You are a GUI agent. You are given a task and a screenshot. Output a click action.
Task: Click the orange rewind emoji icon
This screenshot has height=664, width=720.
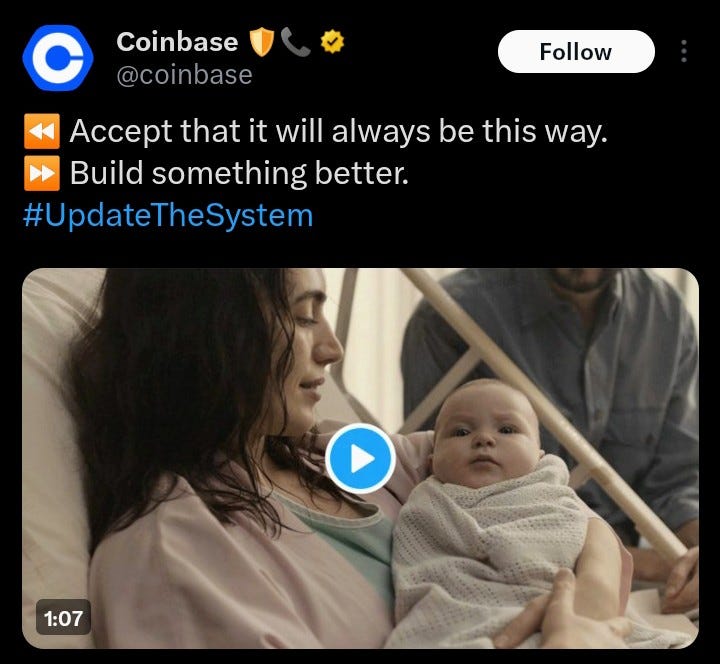click(x=42, y=131)
